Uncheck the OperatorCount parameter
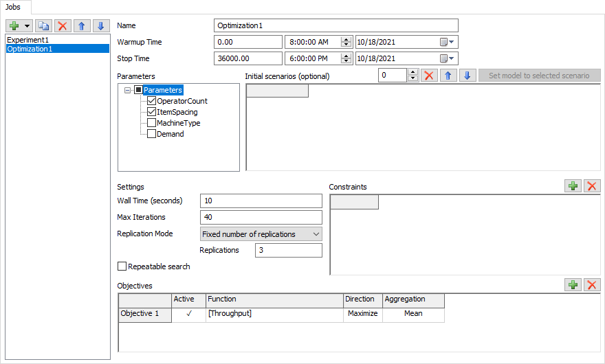Screen dimensions: 605x364 tap(152, 101)
